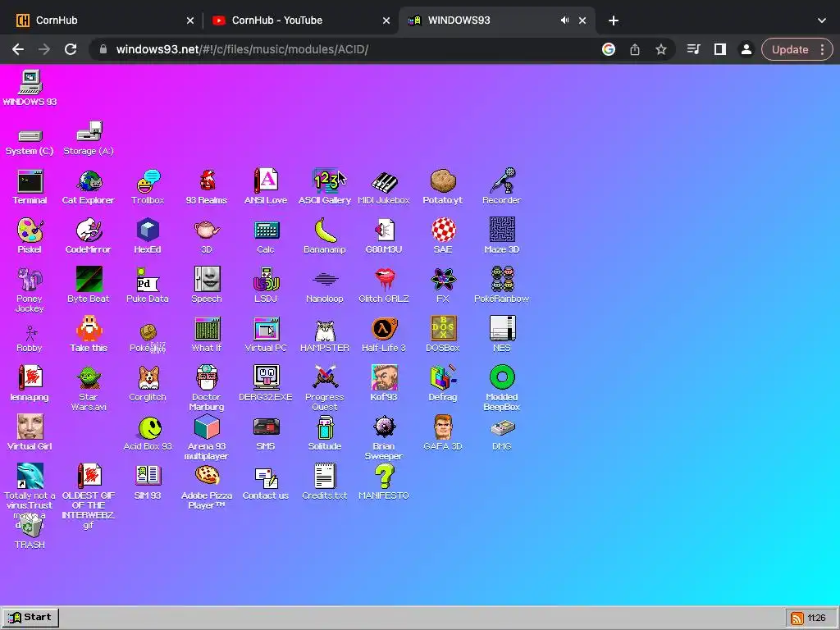Open Solitude card game
840x630 pixels.
pyautogui.click(x=325, y=433)
